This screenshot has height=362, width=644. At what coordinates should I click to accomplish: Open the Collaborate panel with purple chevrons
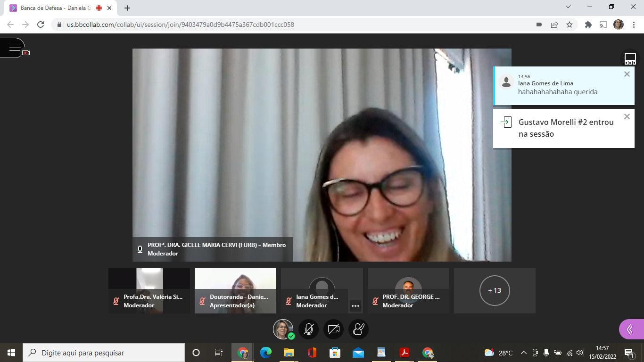coord(632,329)
